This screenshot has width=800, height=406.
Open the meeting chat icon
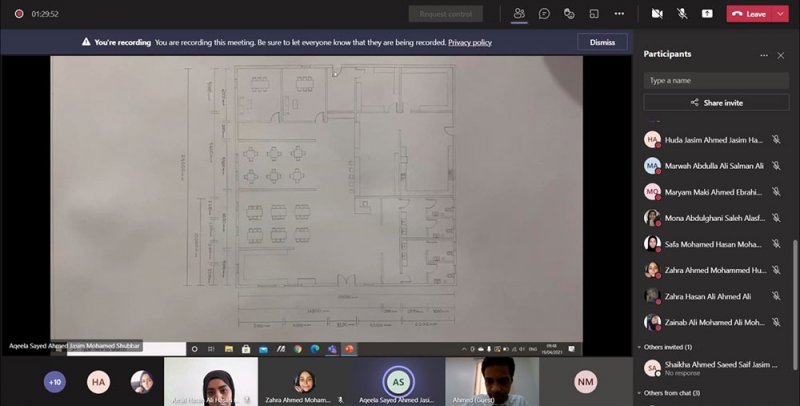(x=544, y=14)
